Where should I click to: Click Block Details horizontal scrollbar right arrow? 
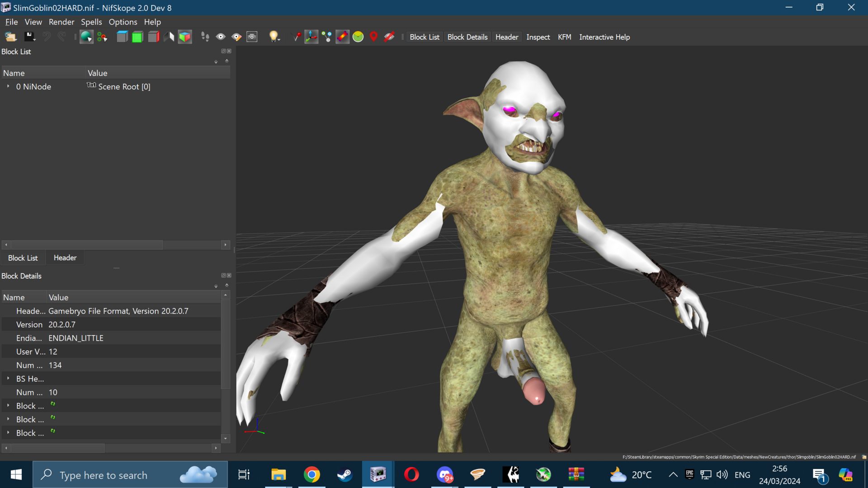pos(216,448)
